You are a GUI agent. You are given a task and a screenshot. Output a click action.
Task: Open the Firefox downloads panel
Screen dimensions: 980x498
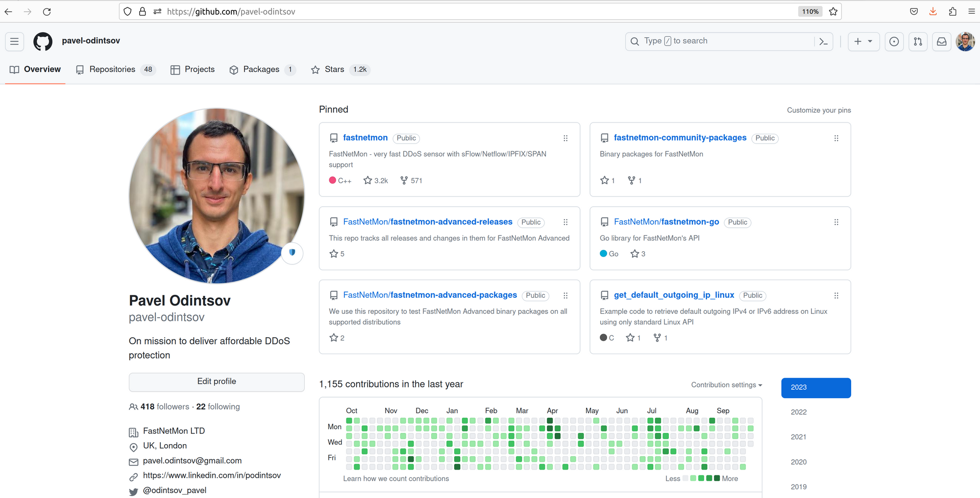point(933,12)
